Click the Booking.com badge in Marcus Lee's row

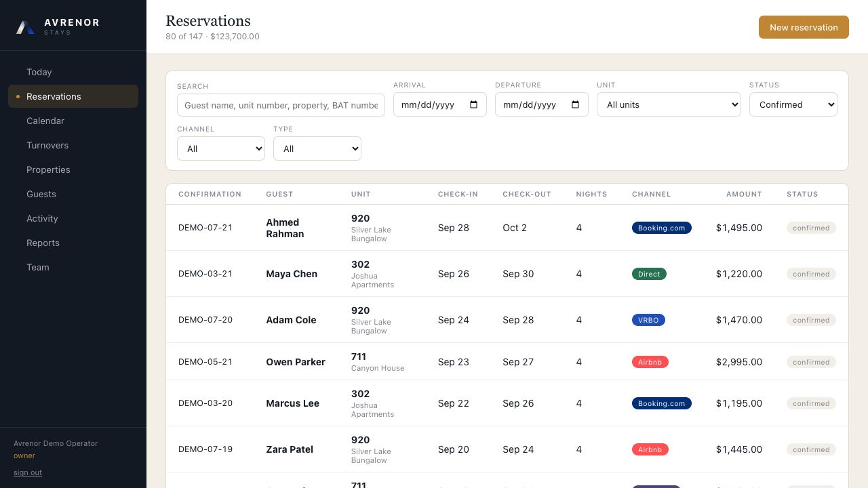pyautogui.click(x=662, y=403)
